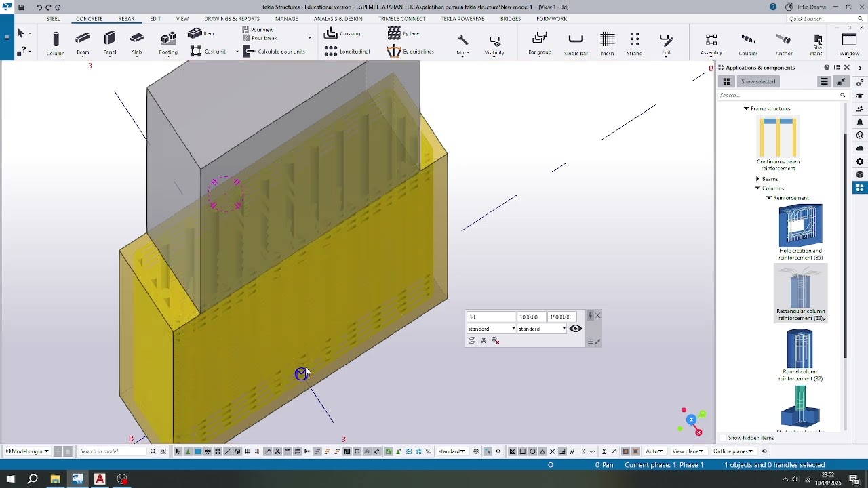
Task: Select Hole creation and reinforcement component
Action: tap(801, 232)
